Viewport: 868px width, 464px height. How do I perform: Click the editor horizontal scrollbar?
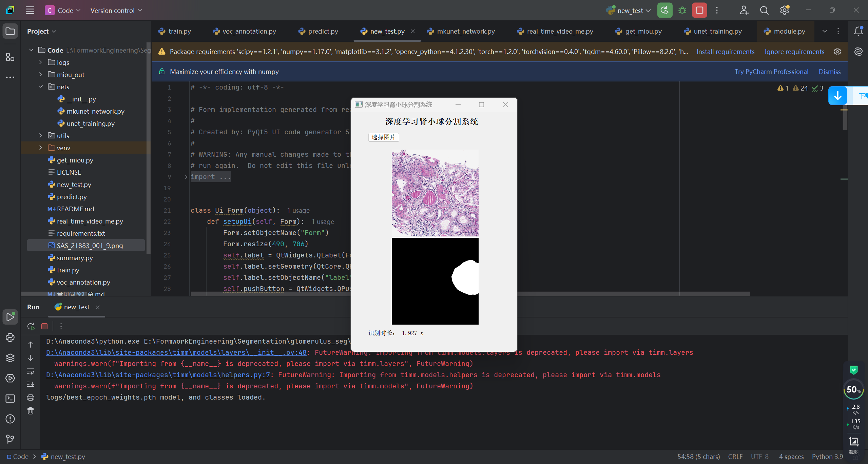click(611, 294)
